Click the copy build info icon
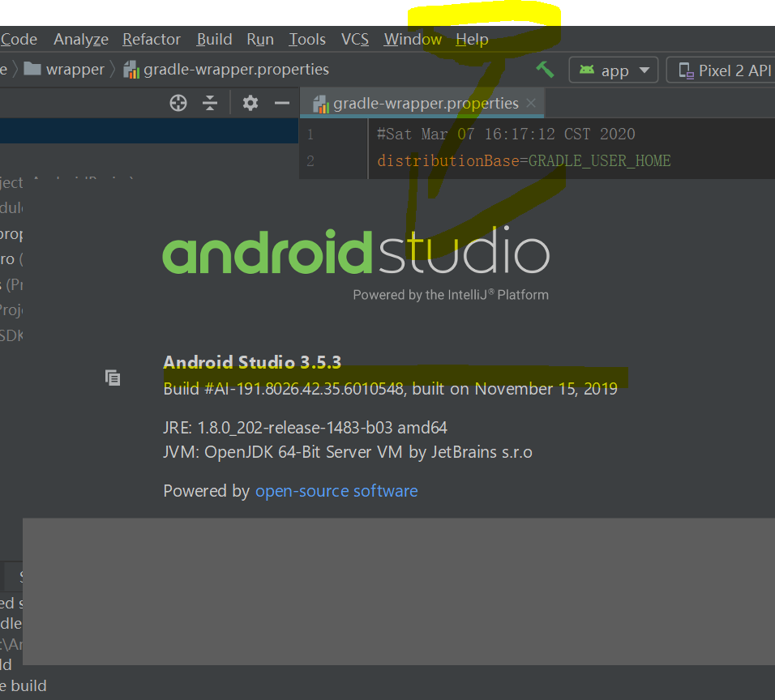The width and height of the screenshot is (775, 700). tap(113, 378)
